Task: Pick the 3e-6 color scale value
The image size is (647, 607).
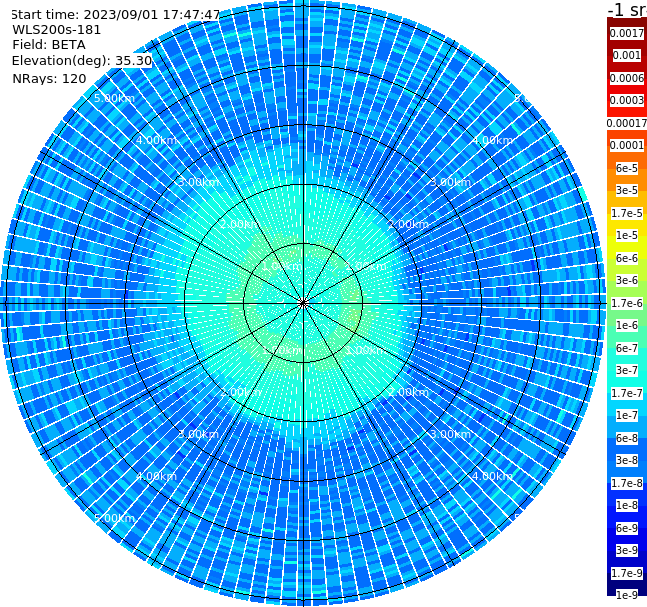Action: (627, 280)
